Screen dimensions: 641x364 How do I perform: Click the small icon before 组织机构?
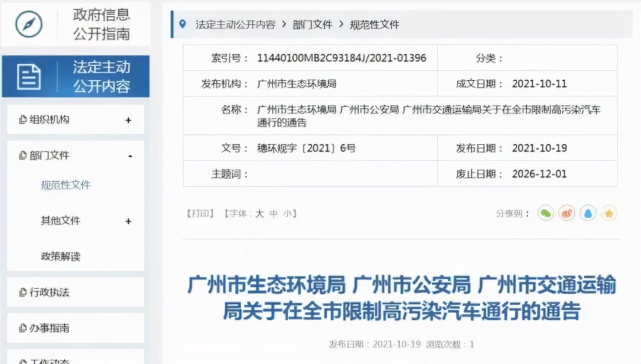tap(22, 120)
